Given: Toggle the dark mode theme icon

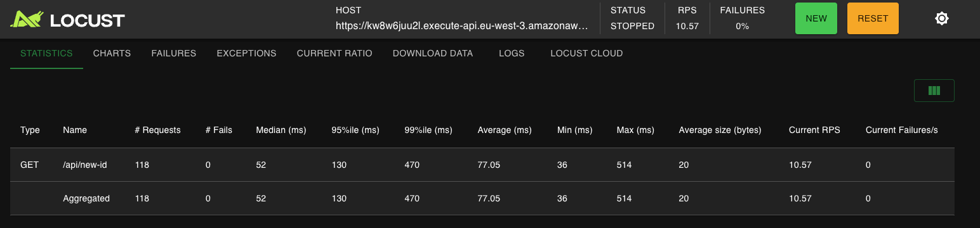Looking at the screenshot, I should pyautogui.click(x=942, y=18).
